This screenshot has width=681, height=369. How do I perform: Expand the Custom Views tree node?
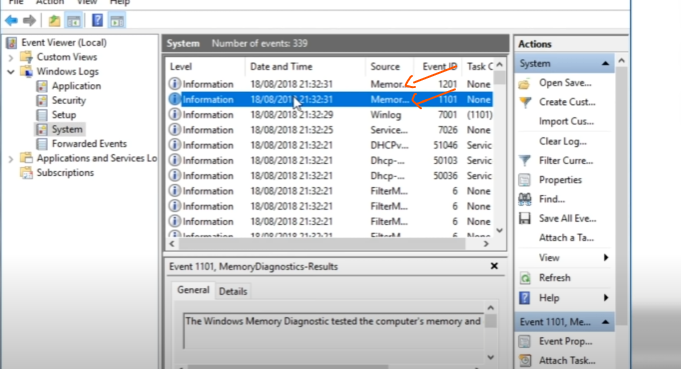11,57
